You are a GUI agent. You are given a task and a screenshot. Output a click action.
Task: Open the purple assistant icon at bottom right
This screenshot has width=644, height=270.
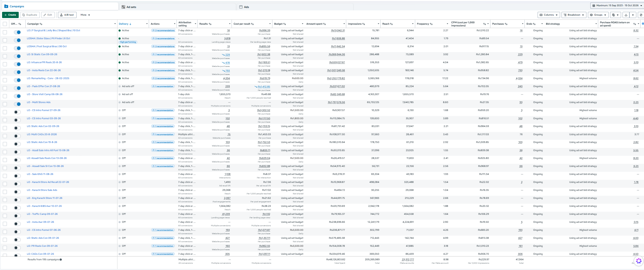pyautogui.click(x=638, y=261)
